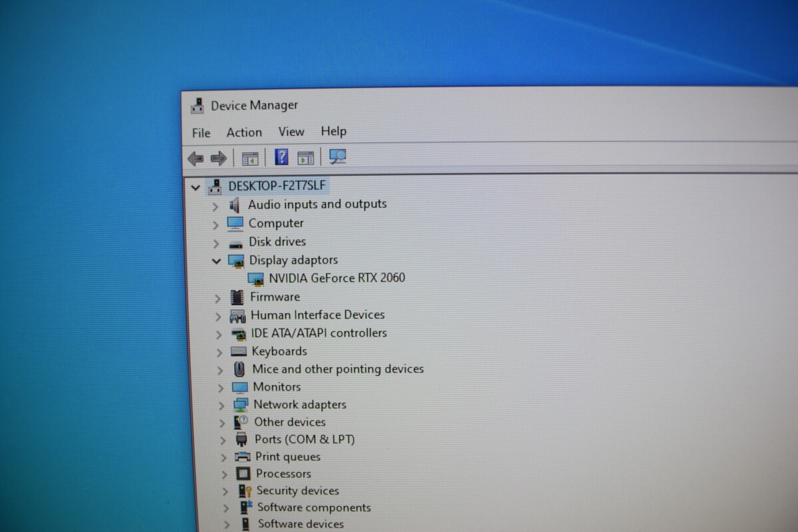Select the Other devices label
Viewport: 798px width, 532px height.
pos(290,422)
